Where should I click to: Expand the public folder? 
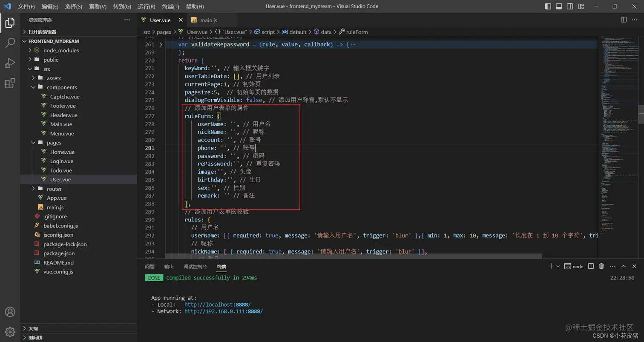[78, 60]
